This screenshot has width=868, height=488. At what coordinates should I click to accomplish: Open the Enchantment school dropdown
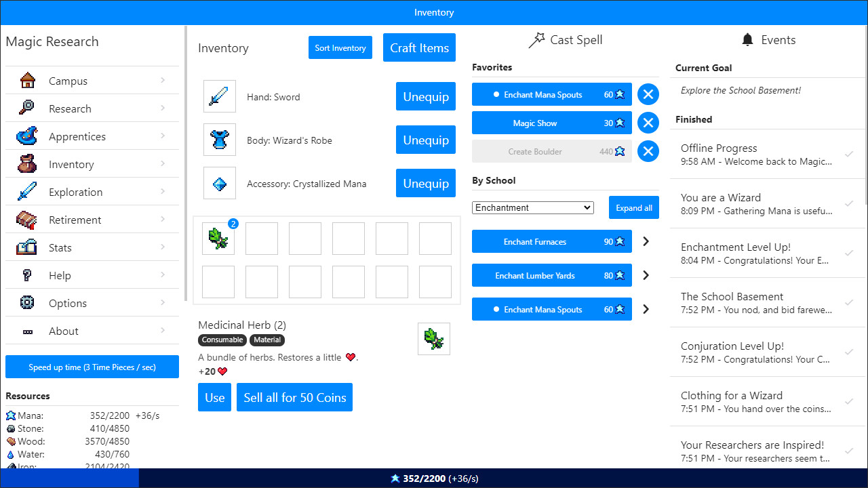point(532,207)
